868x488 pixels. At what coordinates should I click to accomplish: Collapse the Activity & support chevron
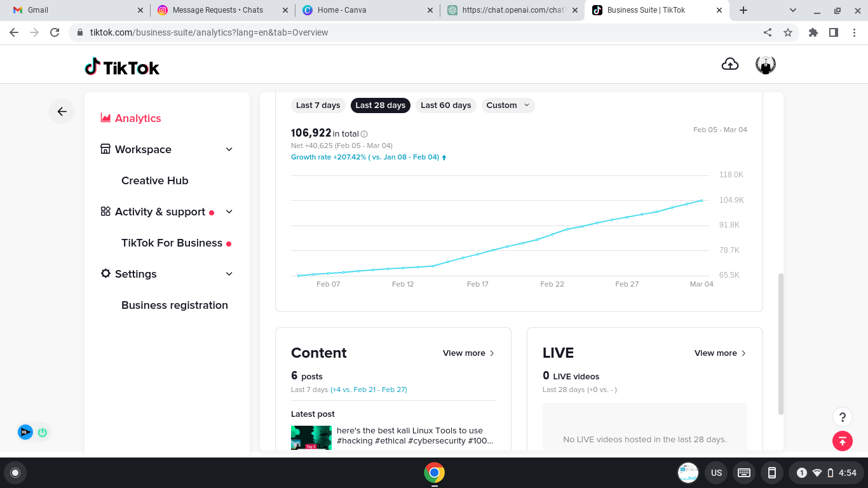pos(229,212)
